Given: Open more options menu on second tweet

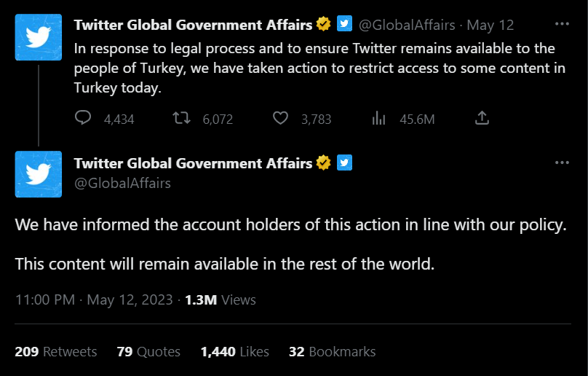Looking at the screenshot, I should 562,162.
